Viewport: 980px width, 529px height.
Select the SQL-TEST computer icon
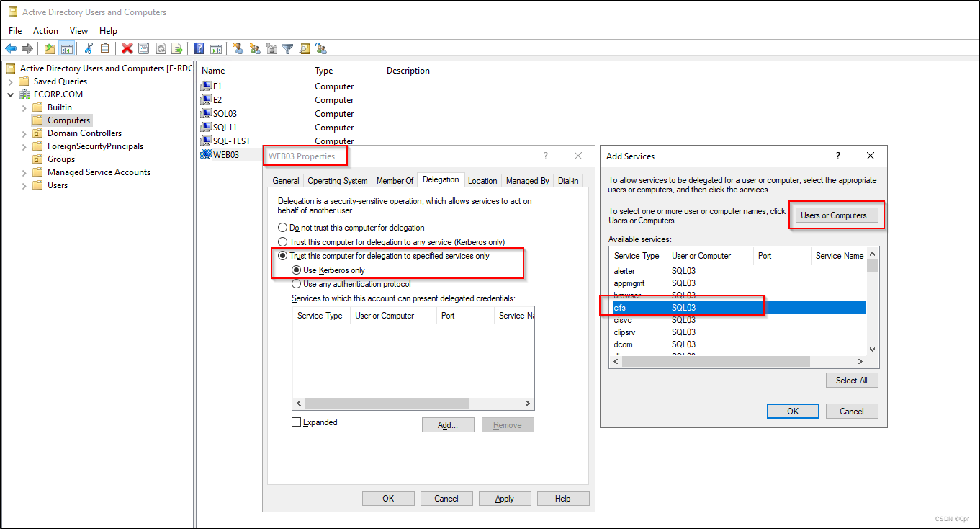(x=206, y=141)
